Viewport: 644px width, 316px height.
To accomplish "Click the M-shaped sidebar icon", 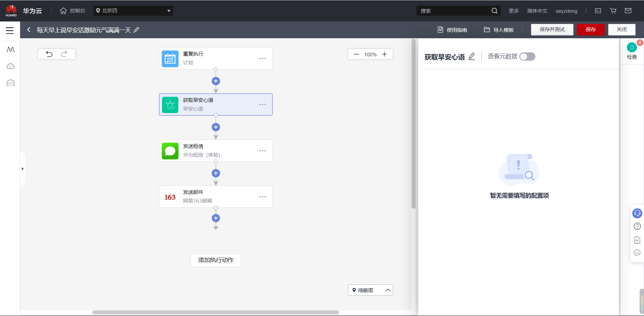I will click(10, 50).
